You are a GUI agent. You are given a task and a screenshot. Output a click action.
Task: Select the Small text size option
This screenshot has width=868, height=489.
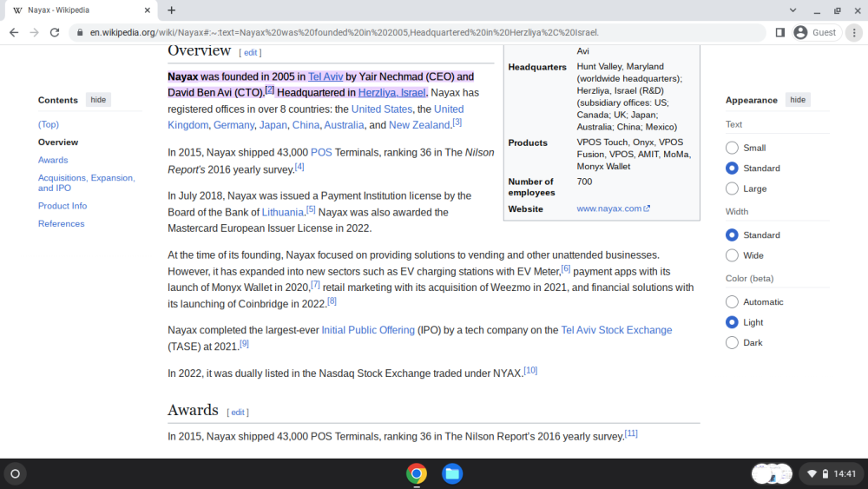tap(732, 148)
